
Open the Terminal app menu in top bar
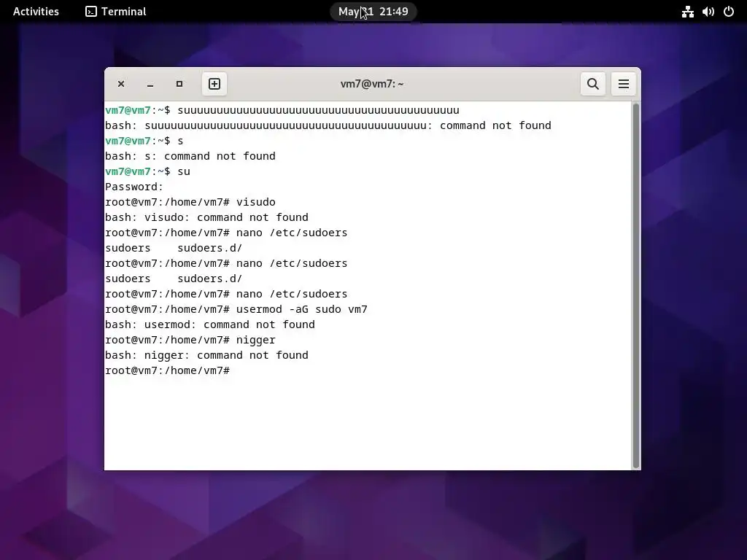pyautogui.click(x=116, y=12)
